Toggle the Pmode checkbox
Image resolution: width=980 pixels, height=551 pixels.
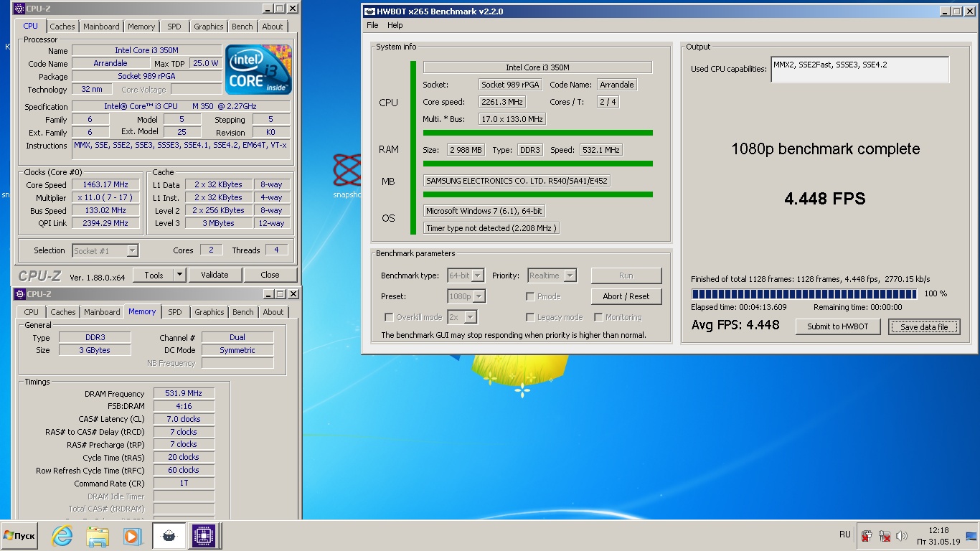click(x=530, y=296)
